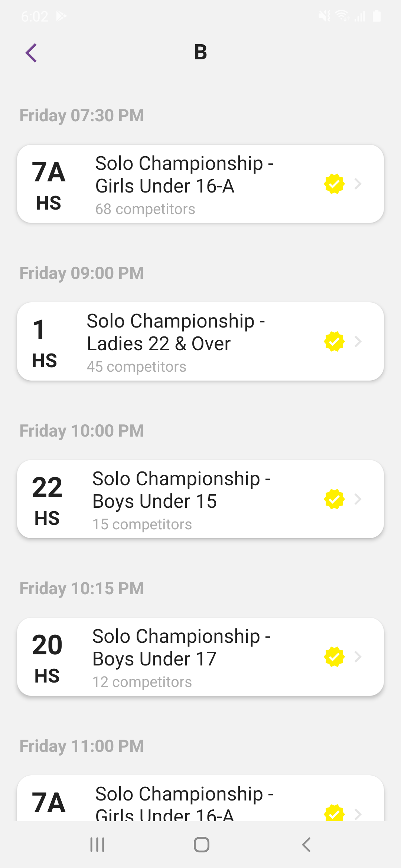
Task: Tap verified badge on Boys Under 15
Action: point(334,499)
